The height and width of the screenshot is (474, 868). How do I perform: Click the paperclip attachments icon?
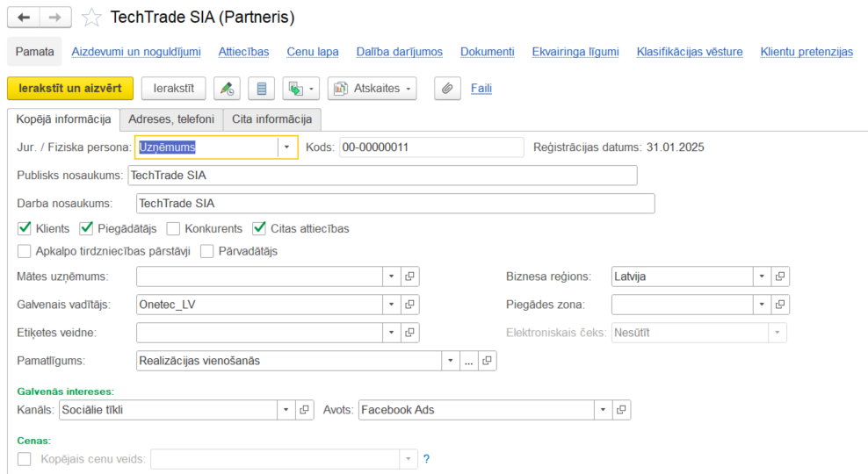click(448, 89)
